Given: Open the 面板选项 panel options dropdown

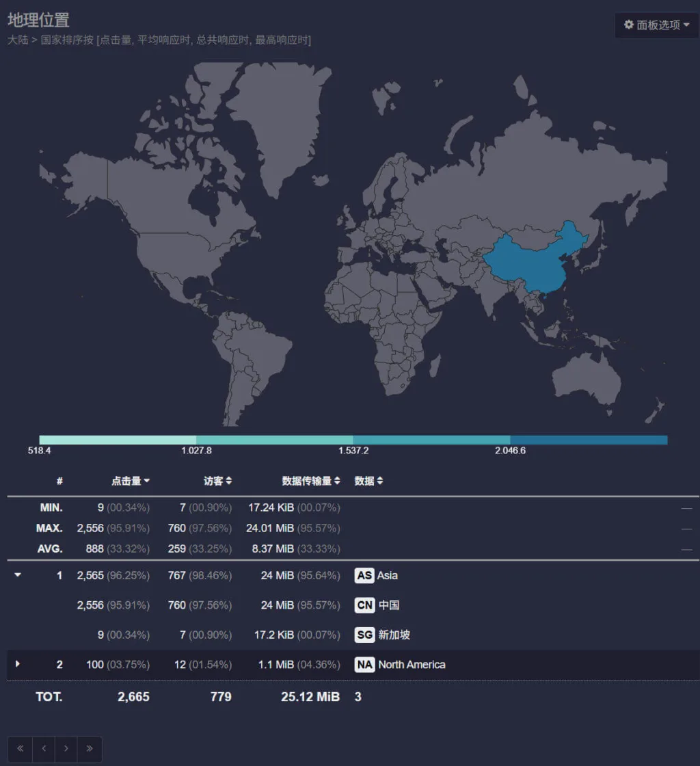Looking at the screenshot, I should point(656,25).
